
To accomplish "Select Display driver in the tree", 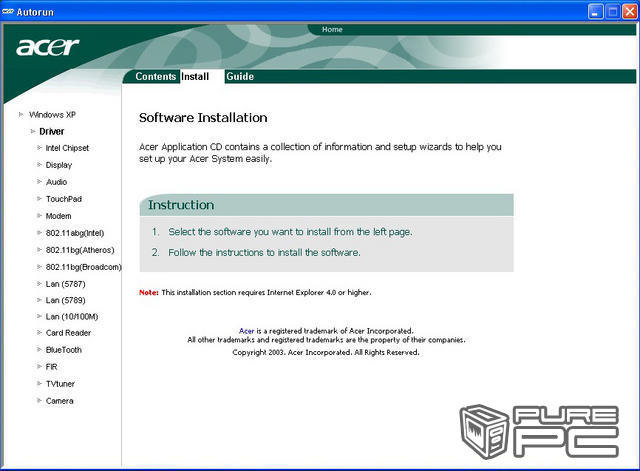I will tap(59, 165).
